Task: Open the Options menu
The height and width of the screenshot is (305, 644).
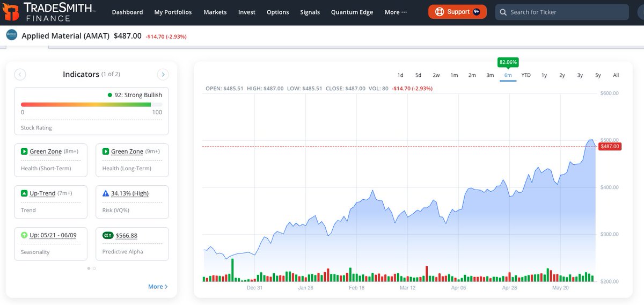Action: click(277, 12)
